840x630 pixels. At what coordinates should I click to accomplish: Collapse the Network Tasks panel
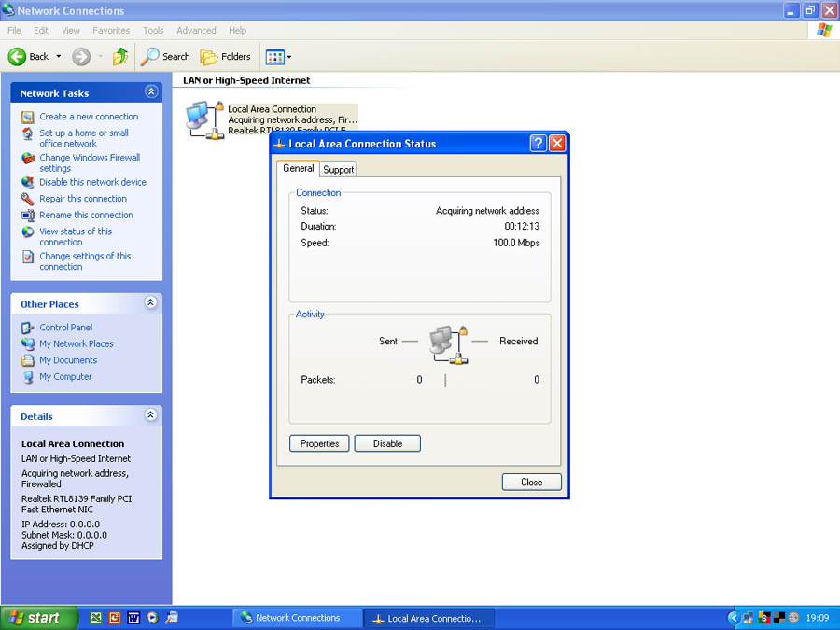[151, 92]
